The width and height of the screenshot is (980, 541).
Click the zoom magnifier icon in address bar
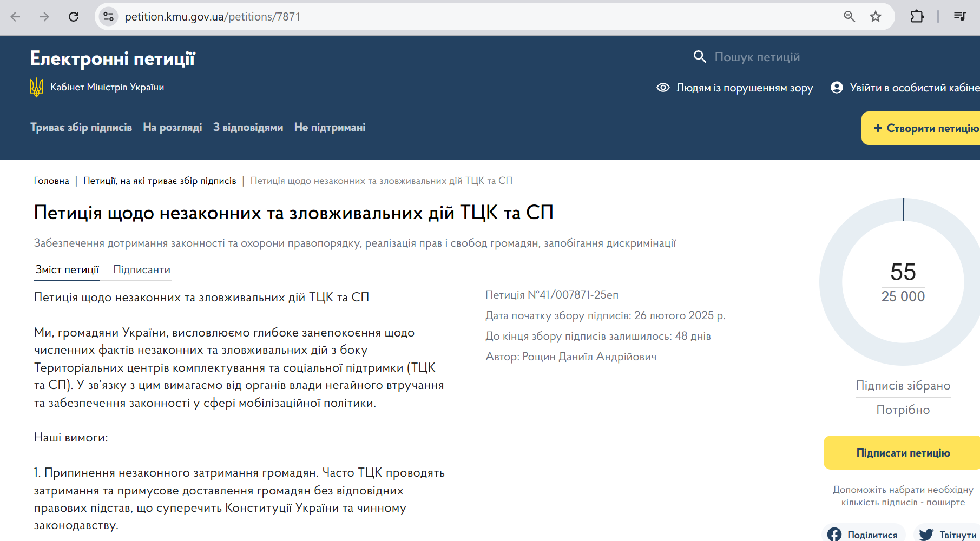tap(850, 17)
